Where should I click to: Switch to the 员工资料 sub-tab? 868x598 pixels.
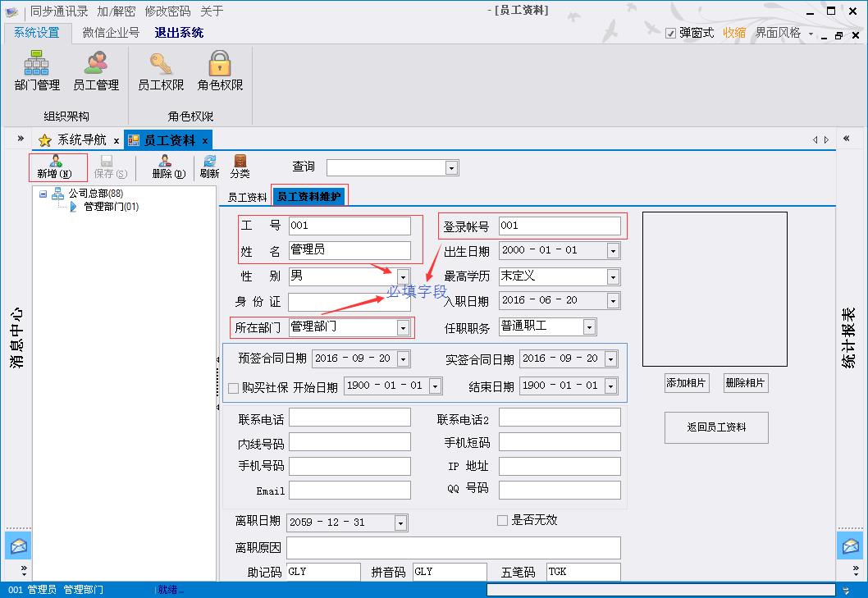247,198
